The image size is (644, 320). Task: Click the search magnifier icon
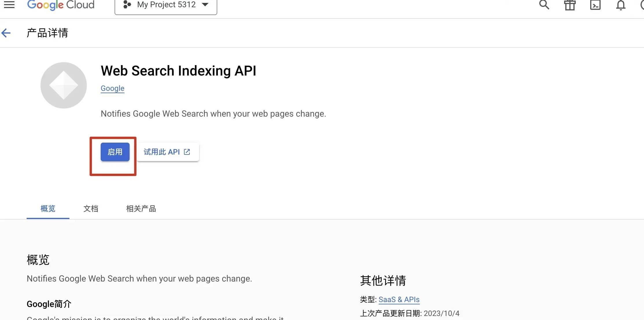pos(544,5)
